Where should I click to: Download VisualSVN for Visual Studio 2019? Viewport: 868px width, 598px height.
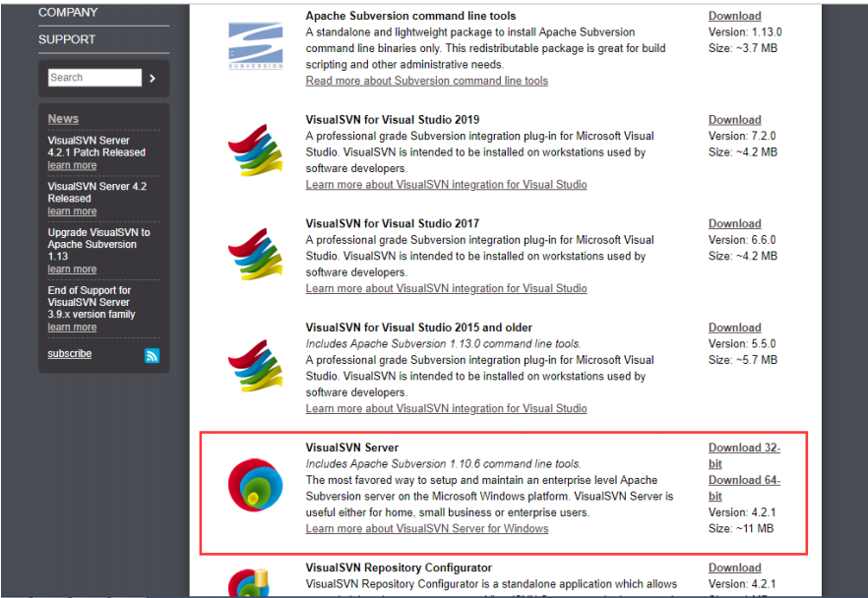[734, 120]
